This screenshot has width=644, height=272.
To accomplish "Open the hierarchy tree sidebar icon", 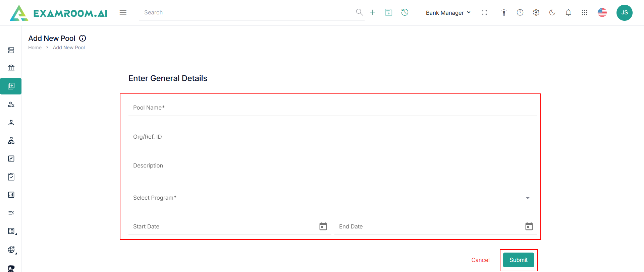I will click(11, 141).
